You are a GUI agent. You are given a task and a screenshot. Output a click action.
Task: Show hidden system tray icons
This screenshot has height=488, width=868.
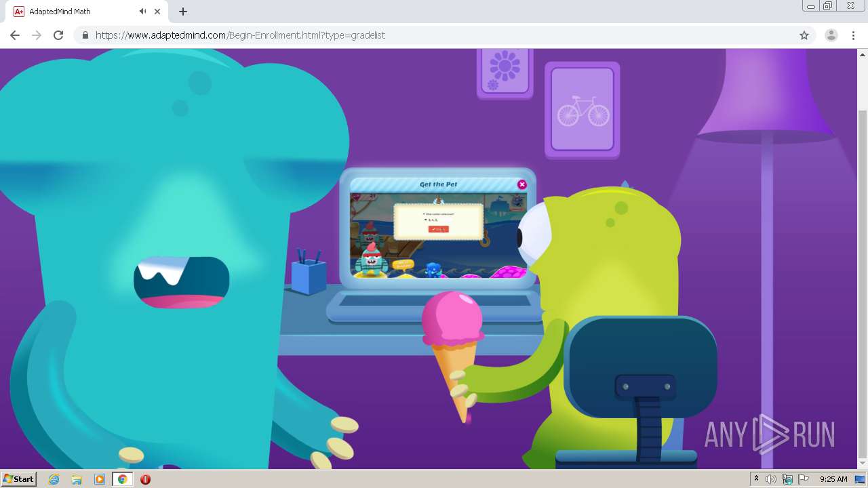click(x=756, y=479)
